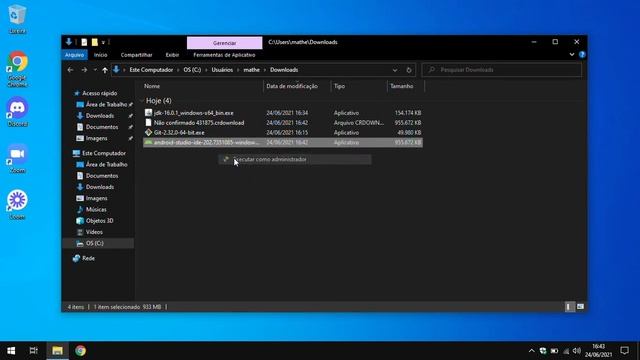Collapse the Hoje (4) group
Screen dimensions: 640x360
click(x=142, y=101)
